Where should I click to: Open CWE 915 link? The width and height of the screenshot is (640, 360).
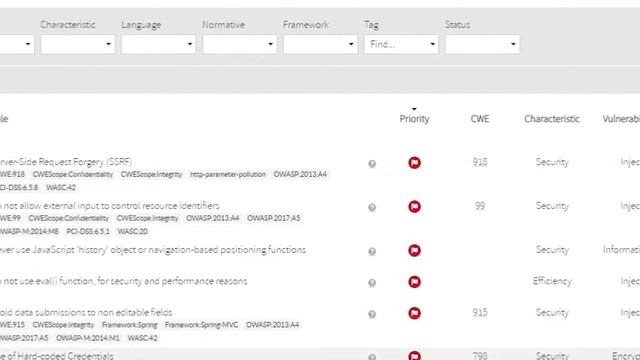point(480,312)
